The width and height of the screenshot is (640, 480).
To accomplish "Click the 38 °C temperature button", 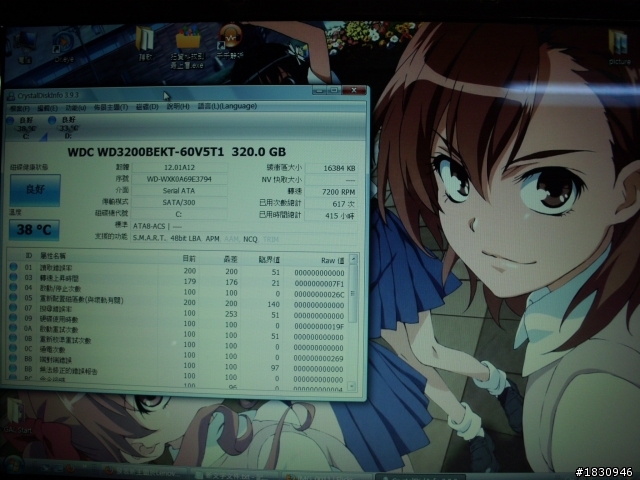I will [34, 230].
